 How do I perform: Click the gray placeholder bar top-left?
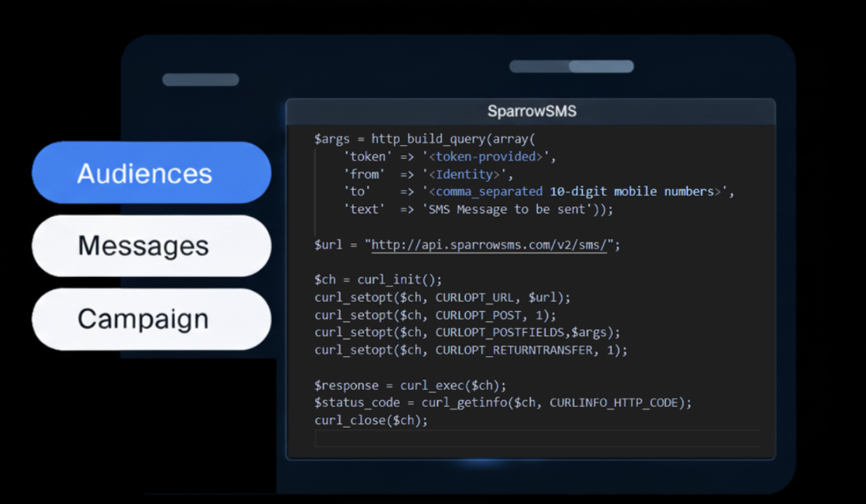click(x=200, y=80)
